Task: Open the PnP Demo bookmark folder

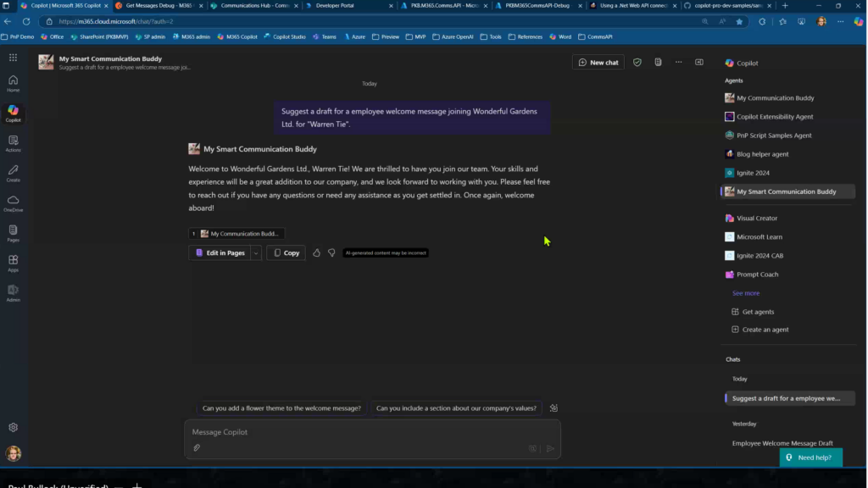Action: tap(18, 36)
